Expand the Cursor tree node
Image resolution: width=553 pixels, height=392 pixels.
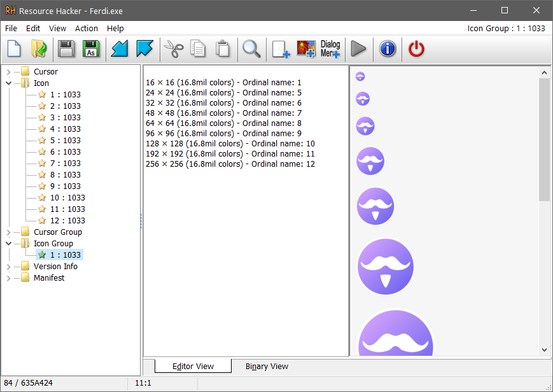(8, 72)
